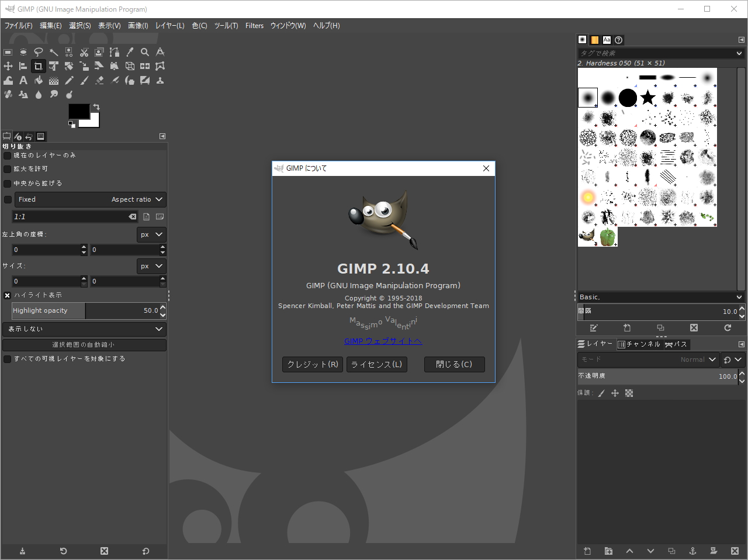This screenshot has width=748, height=560.
Task: Select the Zoom tool in the toolbox
Action: [x=145, y=51]
